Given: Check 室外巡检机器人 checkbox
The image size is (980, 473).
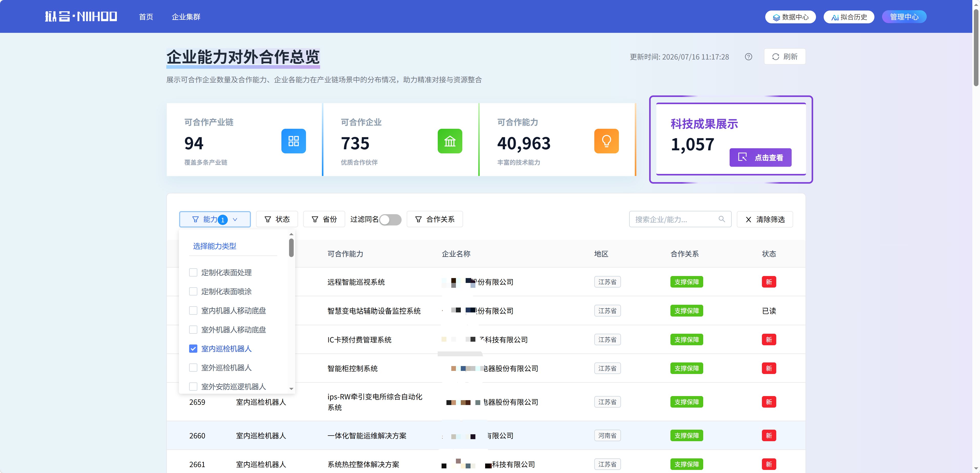Looking at the screenshot, I should click(x=193, y=368).
